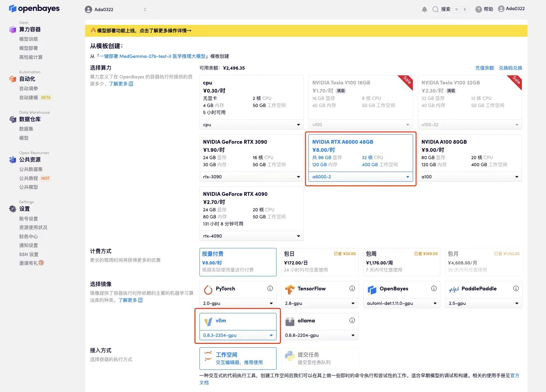The height and width of the screenshot is (392, 546).
Task: Open the MedGemma-27b template link
Action: click(152, 56)
